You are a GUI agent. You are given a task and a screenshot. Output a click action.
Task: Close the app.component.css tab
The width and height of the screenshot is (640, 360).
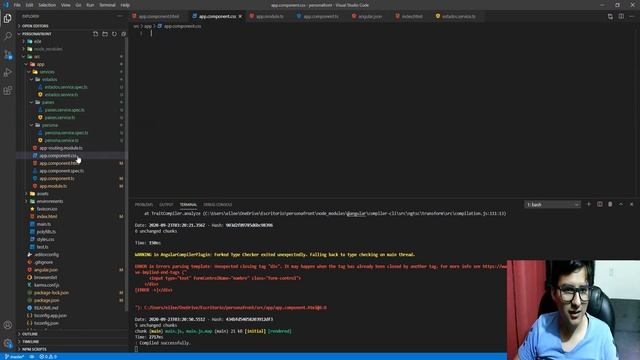240,16
